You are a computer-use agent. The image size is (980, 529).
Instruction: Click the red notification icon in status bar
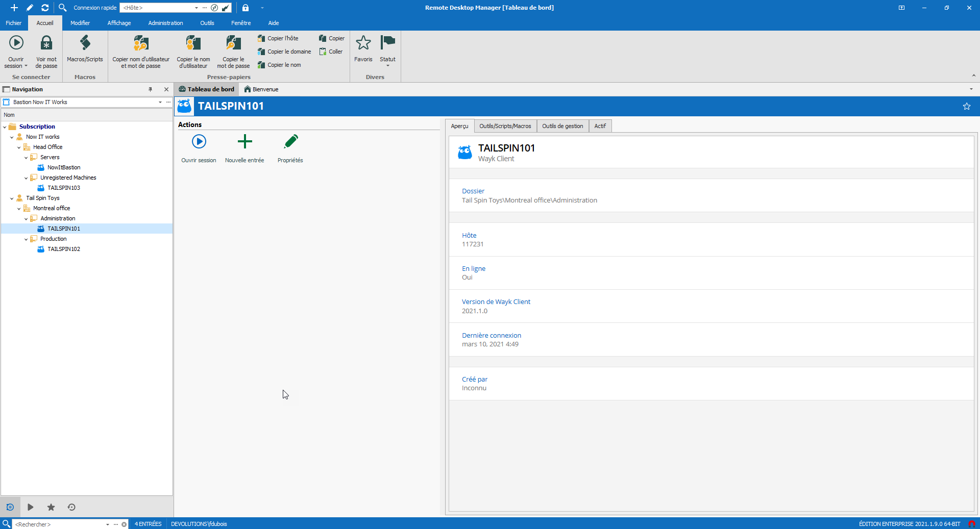pos(971,524)
